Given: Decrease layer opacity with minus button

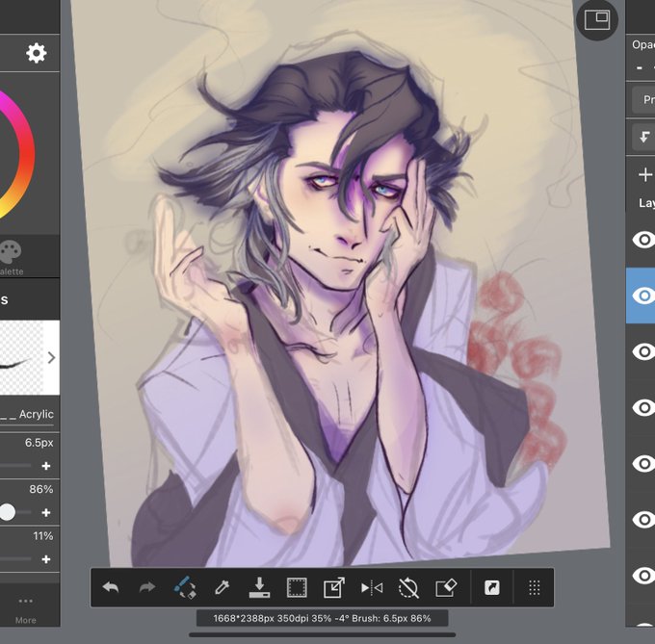Looking at the screenshot, I should (640, 67).
